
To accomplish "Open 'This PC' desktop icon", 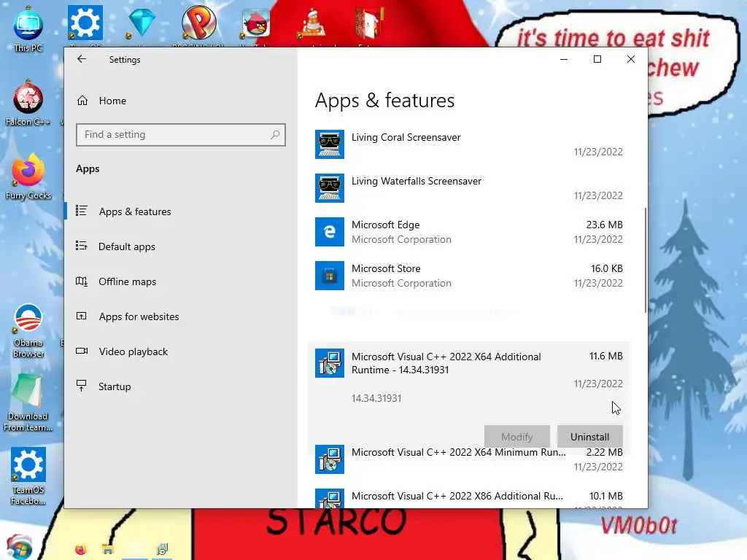I will point(28,29).
